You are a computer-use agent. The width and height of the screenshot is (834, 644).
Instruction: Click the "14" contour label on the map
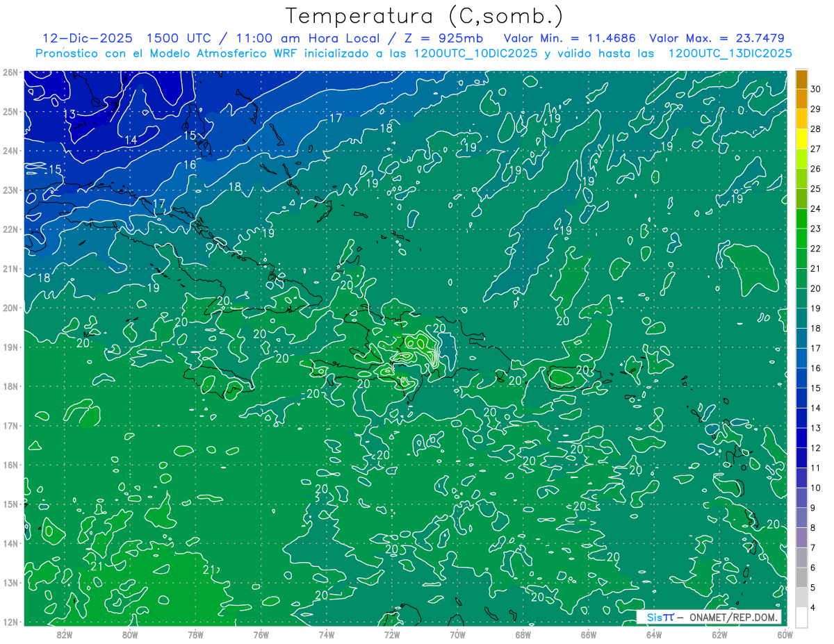point(131,140)
